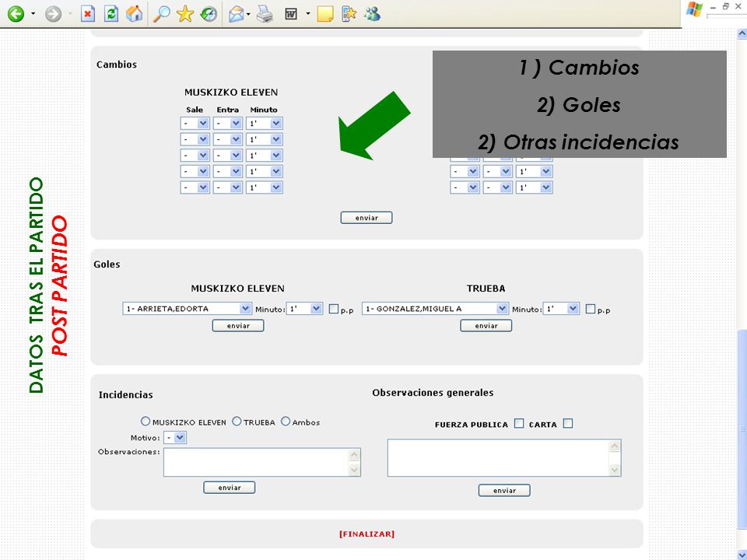Click the [FINALIZAR] link

(366, 534)
